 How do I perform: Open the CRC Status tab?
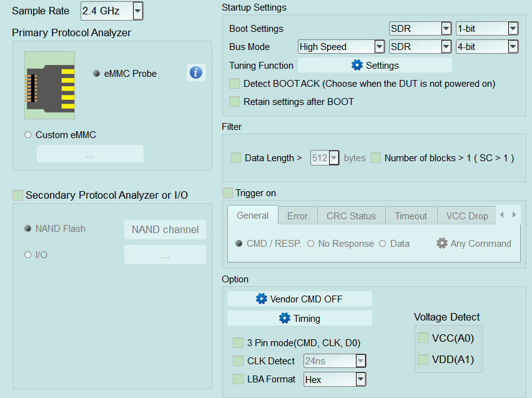[351, 216]
